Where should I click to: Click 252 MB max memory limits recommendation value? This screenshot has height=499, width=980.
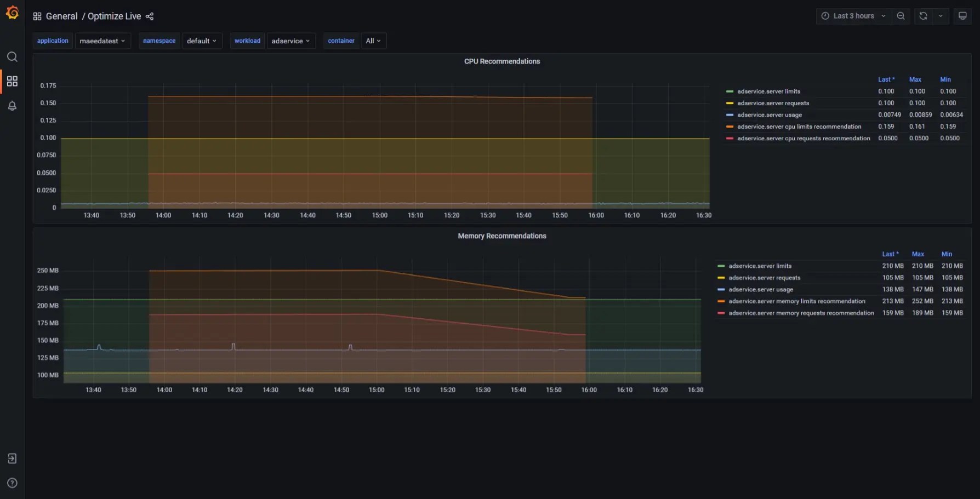(x=922, y=301)
